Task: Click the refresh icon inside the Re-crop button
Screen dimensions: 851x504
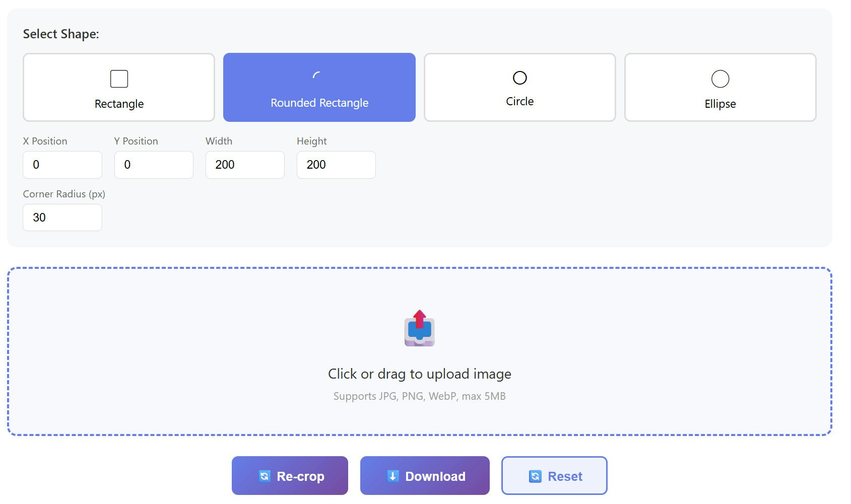Action: (266, 475)
